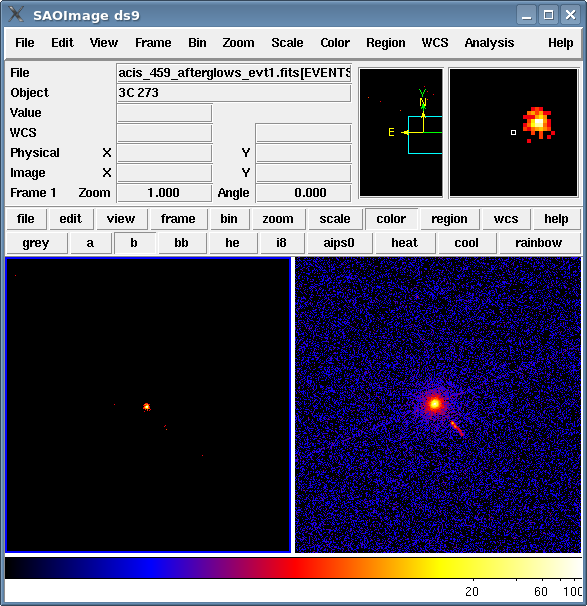Minimize the SAOImage ds9 window
This screenshot has height=606, width=587.
pos(526,15)
